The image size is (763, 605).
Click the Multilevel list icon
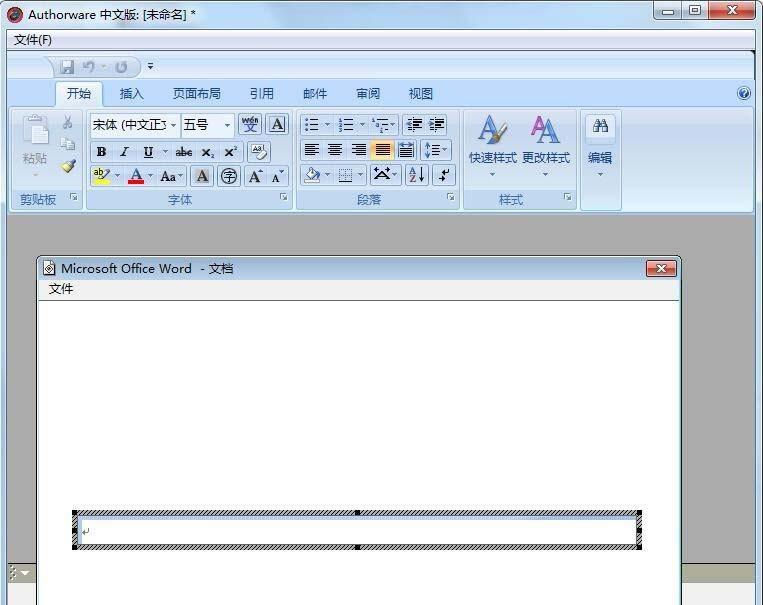pyautogui.click(x=381, y=125)
